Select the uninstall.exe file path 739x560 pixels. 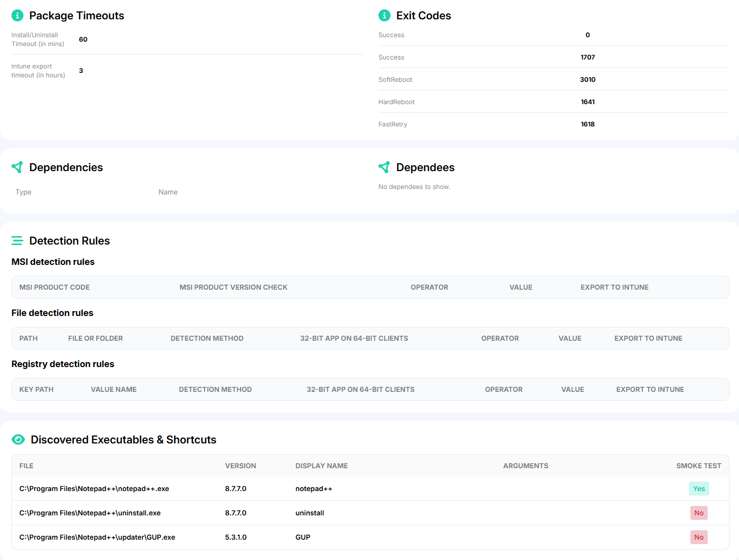click(x=90, y=513)
